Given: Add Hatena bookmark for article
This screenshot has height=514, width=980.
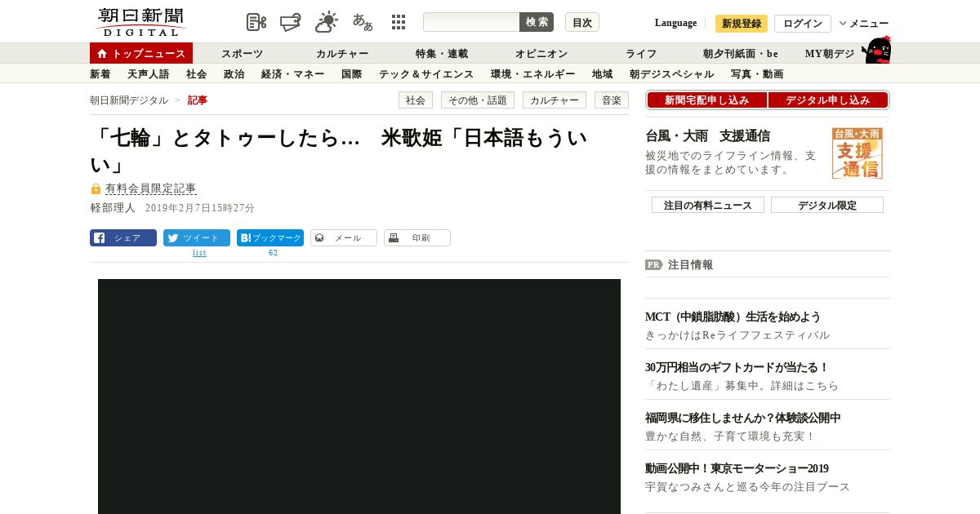Looking at the screenshot, I should 270,238.
